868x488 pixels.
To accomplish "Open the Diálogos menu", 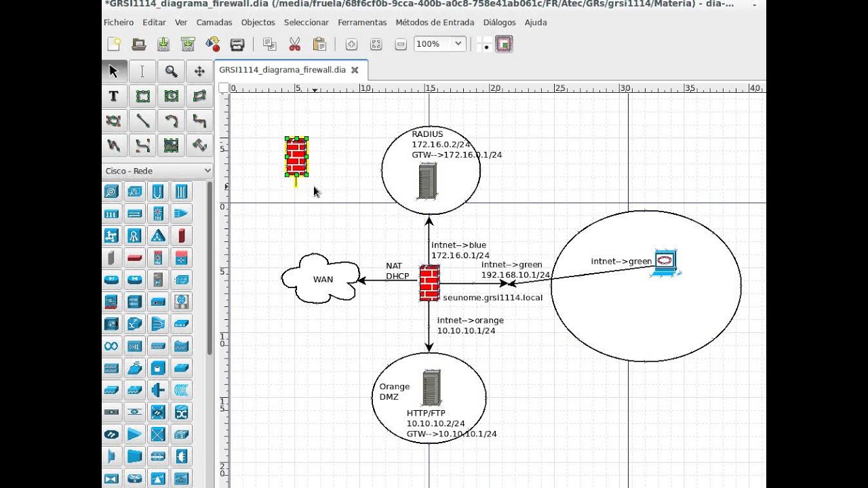I will tap(500, 22).
